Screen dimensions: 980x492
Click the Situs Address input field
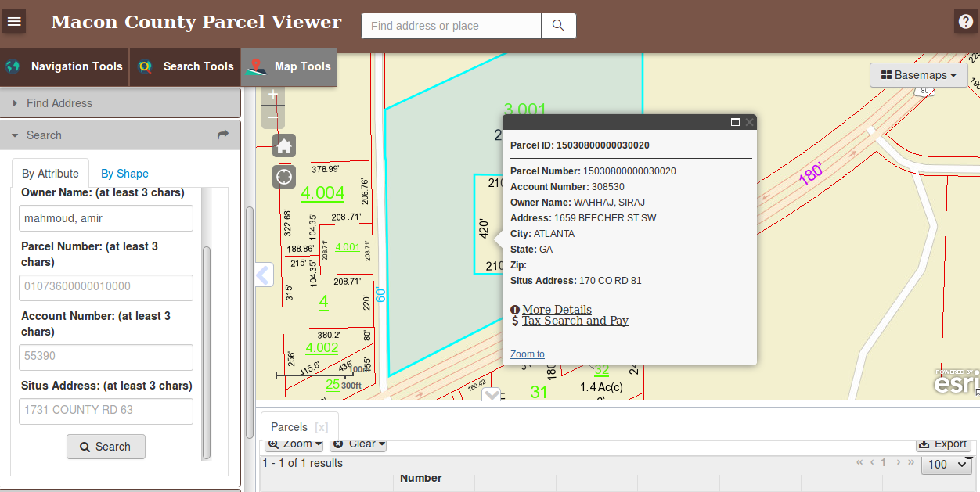pyautogui.click(x=106, y=411)
